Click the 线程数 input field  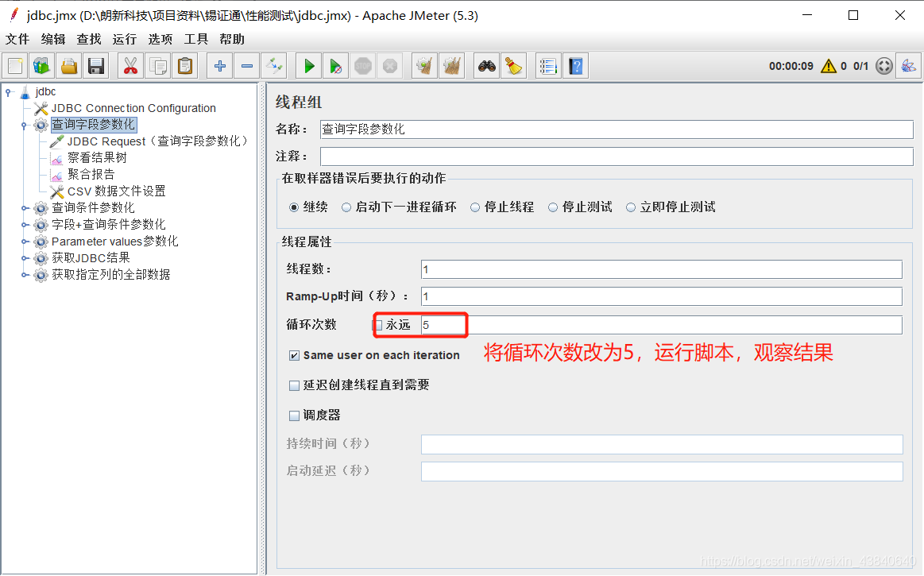[x=661, y=269]
